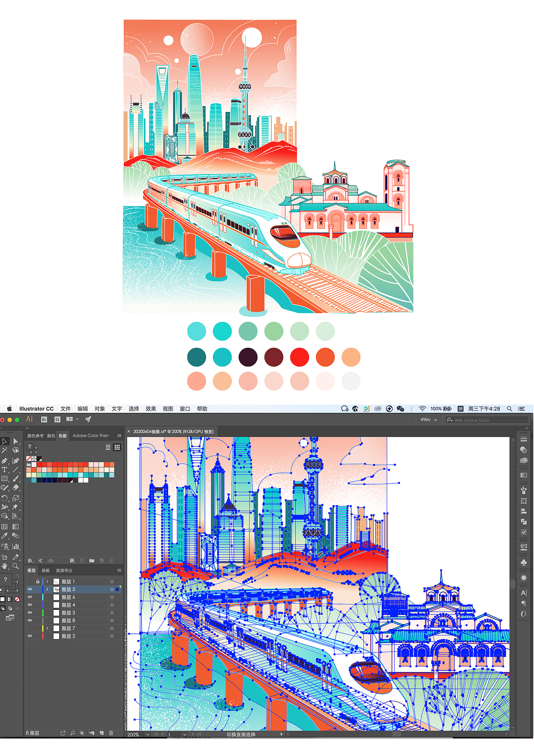Pick the white swatch ending the last row
Screen dimensions: 534x756
(x=86, y=480)
